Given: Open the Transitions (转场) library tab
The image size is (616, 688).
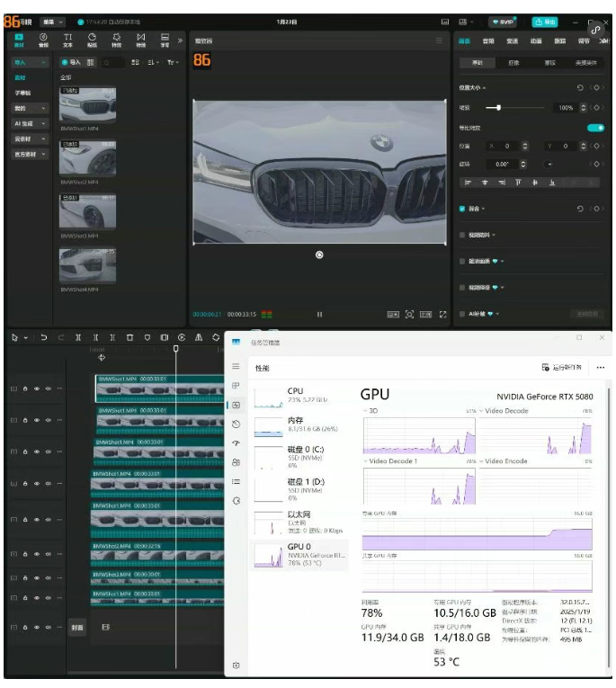Looking at the screenshot, I should click(141, 40).
